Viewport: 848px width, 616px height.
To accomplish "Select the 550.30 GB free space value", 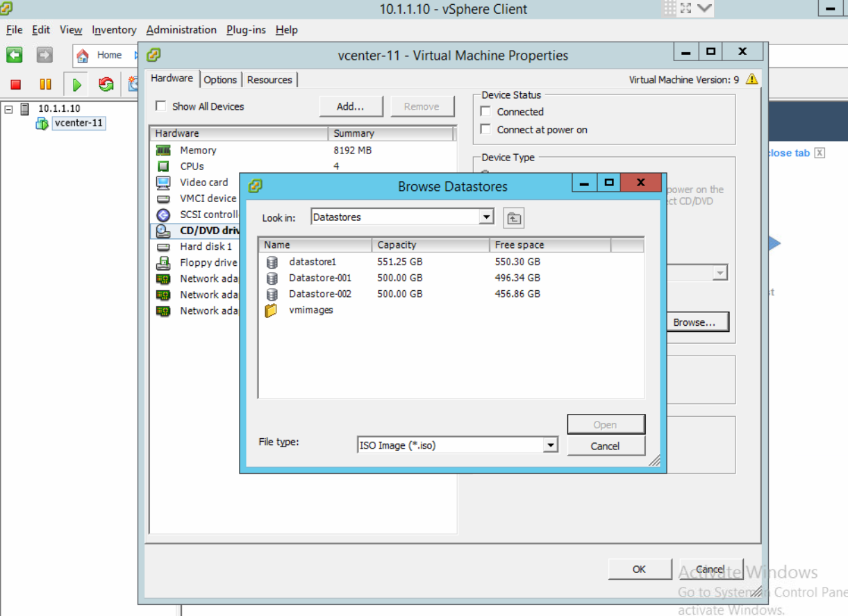I will coord(517,262).
